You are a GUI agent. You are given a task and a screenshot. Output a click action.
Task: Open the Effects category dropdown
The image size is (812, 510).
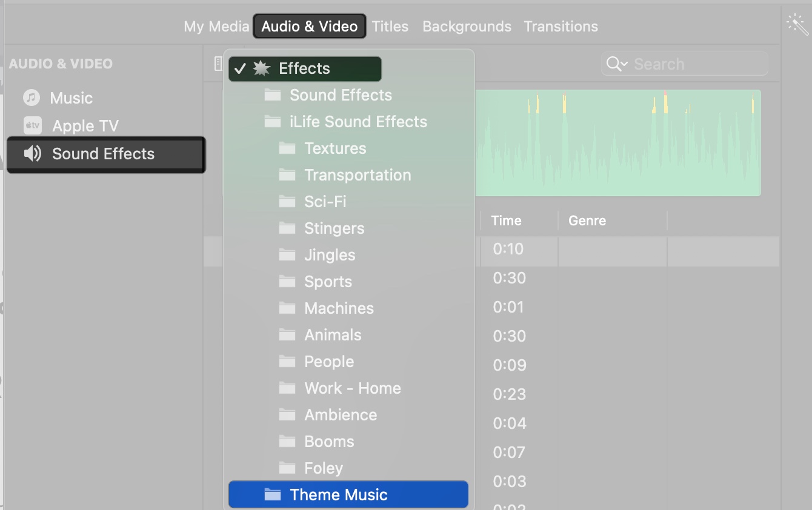(305, 68)
